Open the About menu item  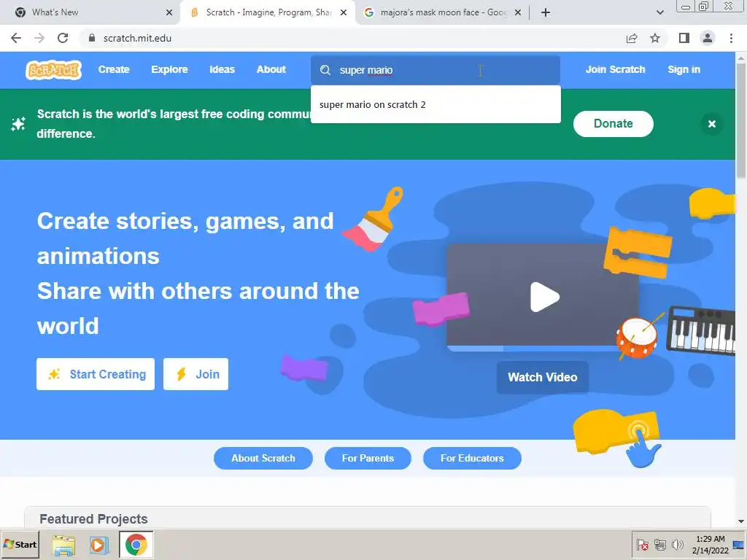[271, 69]
